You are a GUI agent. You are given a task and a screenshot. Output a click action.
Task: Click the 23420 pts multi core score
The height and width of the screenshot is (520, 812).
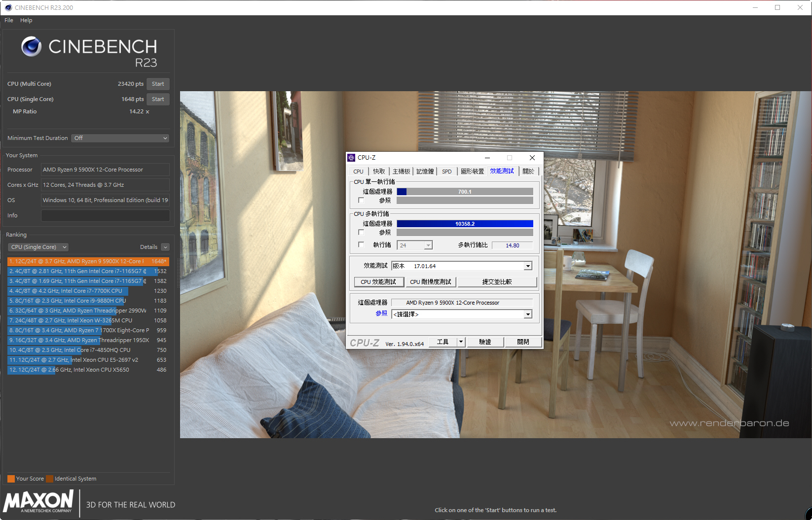point(131,84)
